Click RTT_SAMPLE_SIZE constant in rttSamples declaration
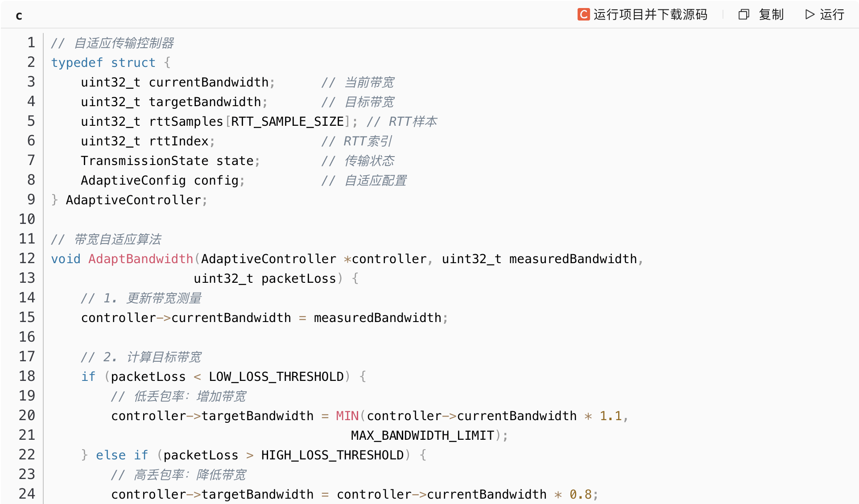This screenshot has height=504, width=859. (x=287, y=121)
